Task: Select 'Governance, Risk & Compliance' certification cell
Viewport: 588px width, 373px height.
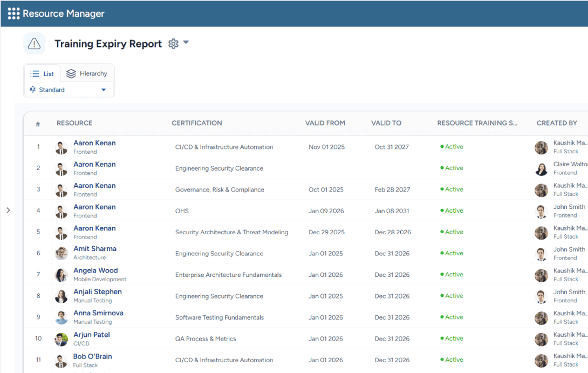Action: [220, 189]
